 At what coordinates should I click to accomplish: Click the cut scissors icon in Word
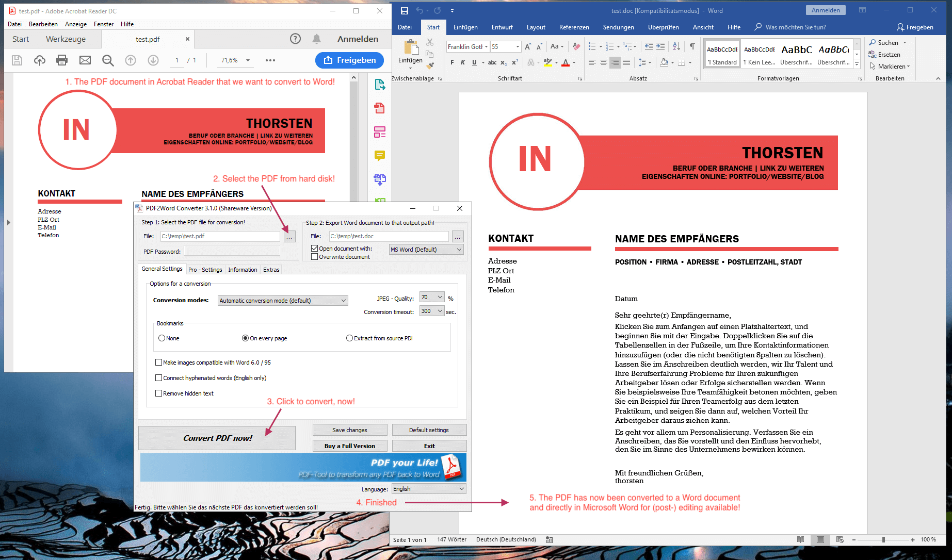click(x=430, y=42)
